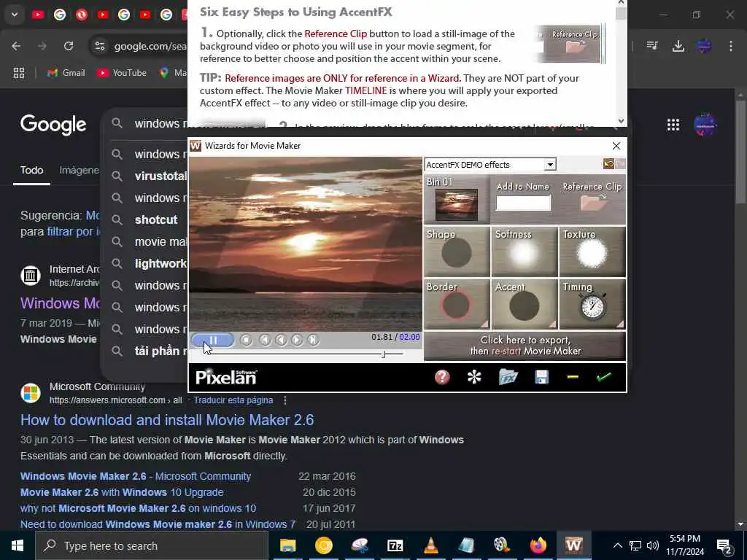Image resolution: width=747 pixels, height=560 pixels.
Task: Confirm with the green checkmark icon
Action: (x=603, y=377)
